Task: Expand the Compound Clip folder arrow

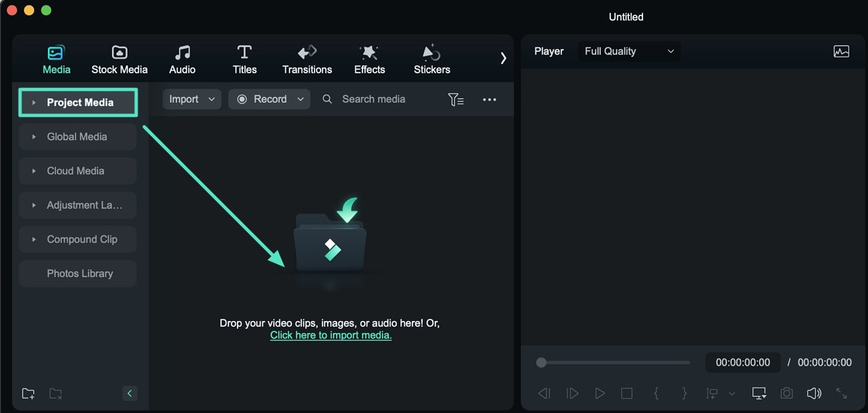Action: coord(33,240)
